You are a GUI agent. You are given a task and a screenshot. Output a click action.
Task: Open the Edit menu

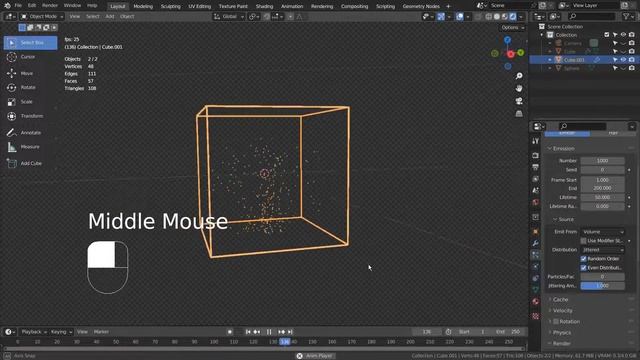32,6
